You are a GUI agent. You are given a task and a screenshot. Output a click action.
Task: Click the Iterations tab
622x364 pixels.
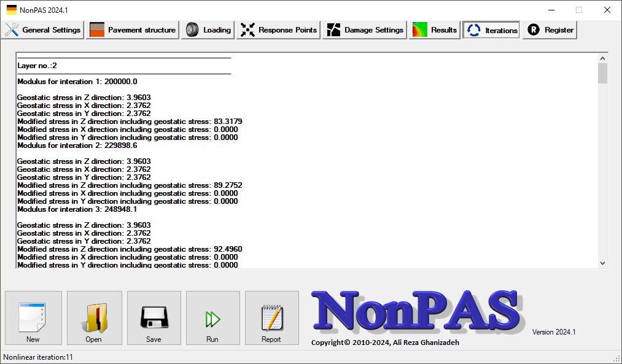coord(491,30)
